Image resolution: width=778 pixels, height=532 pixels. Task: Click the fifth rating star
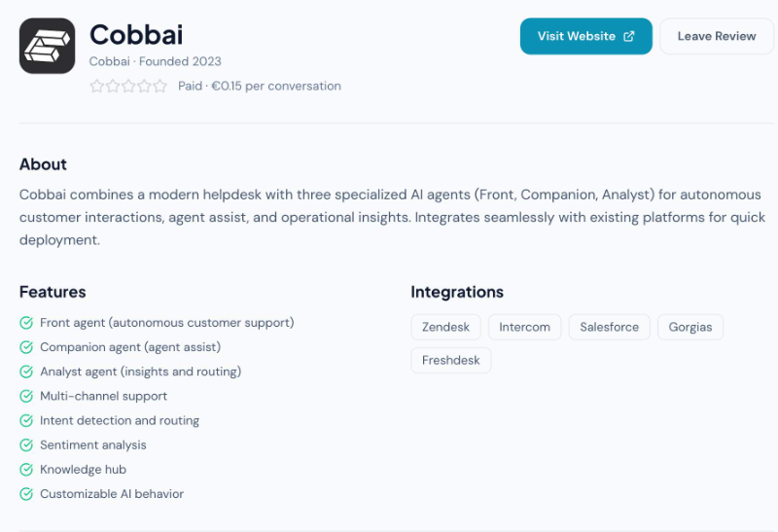pyautogui.click(x=160, y=87)
